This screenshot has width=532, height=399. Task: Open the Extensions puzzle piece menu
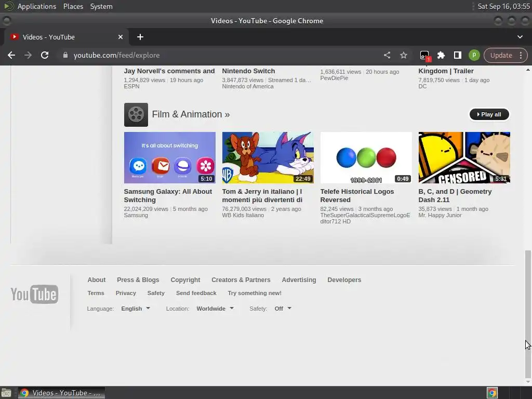441,55
